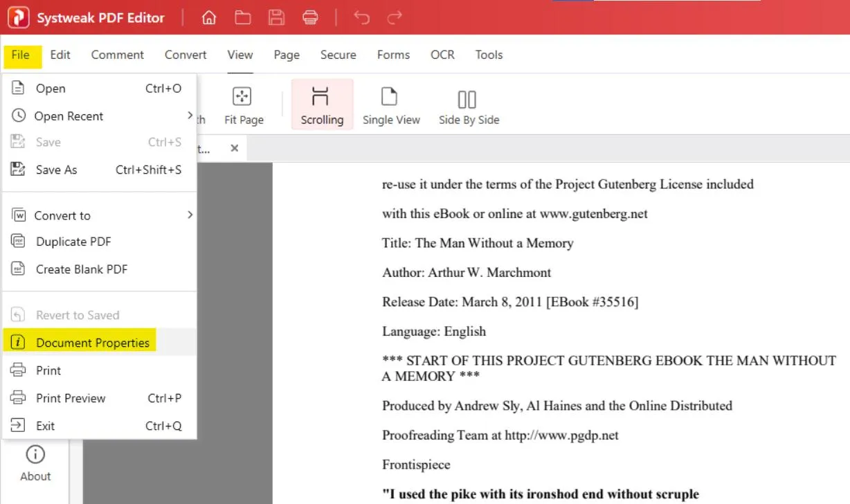Click the Save floppy disk icon
The height and width of the screenshot is (504, 850).
(x=276, y=17)
